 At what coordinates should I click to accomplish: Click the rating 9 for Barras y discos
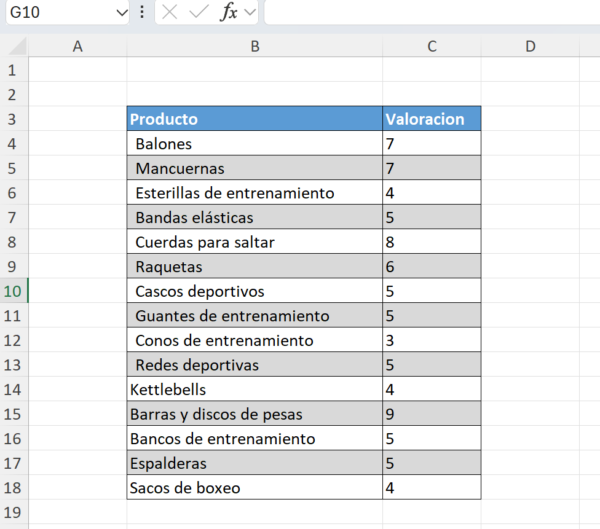[x=432, y=414]
